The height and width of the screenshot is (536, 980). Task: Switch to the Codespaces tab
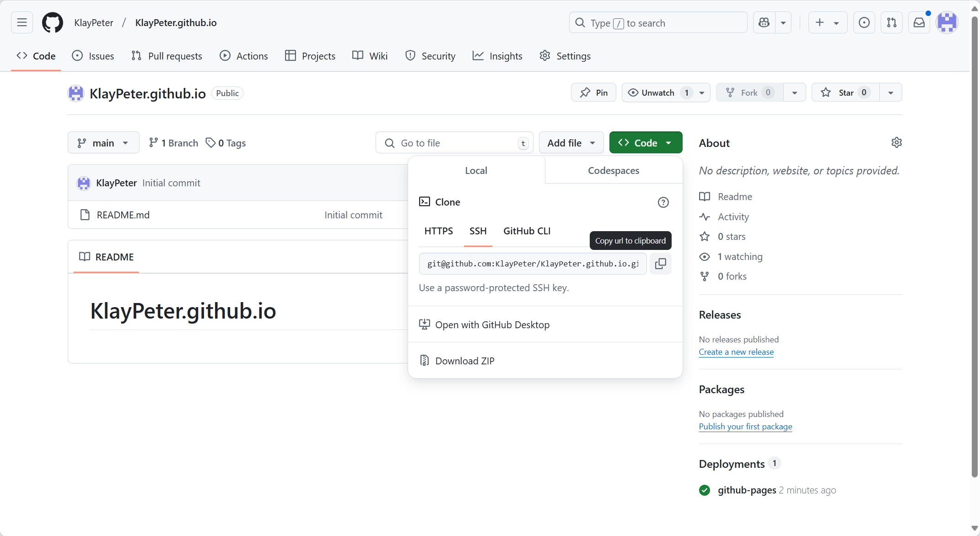coord(614,170)
